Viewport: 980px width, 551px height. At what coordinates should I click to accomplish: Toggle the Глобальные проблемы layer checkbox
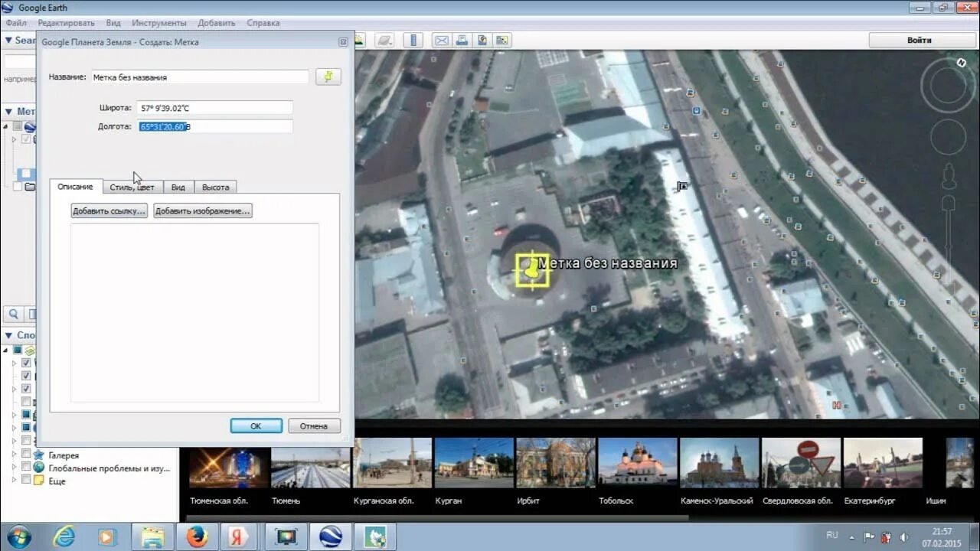[x=26, y=467]
